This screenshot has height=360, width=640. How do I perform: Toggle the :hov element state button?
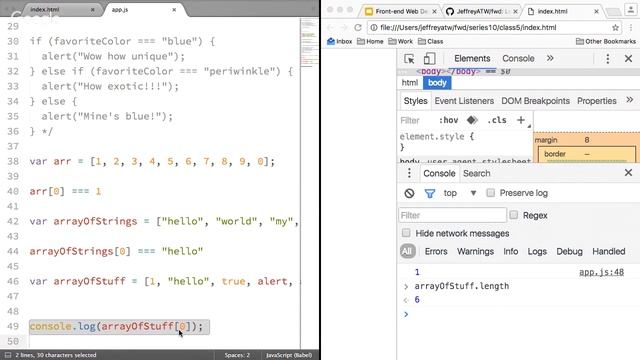[x=448, y=120]
